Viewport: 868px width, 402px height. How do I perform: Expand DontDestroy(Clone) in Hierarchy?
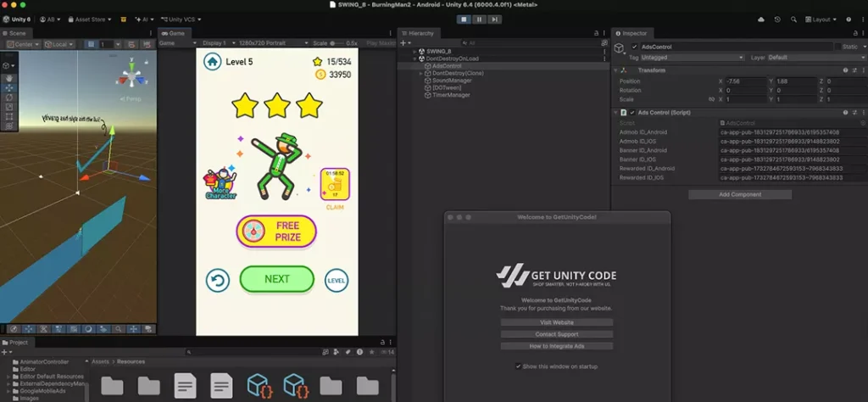pyautogui.click(x=420, y=73)
